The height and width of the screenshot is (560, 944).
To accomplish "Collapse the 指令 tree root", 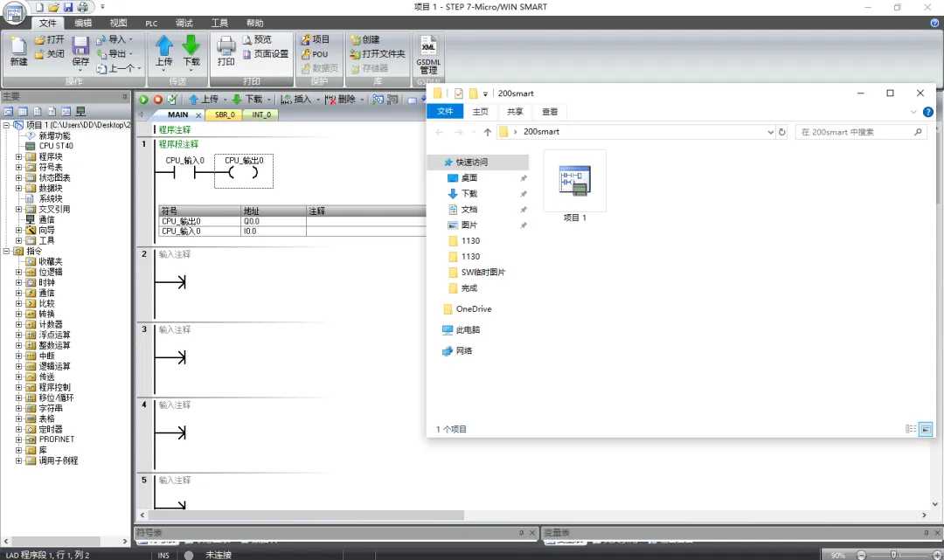I will pos(7,251).
